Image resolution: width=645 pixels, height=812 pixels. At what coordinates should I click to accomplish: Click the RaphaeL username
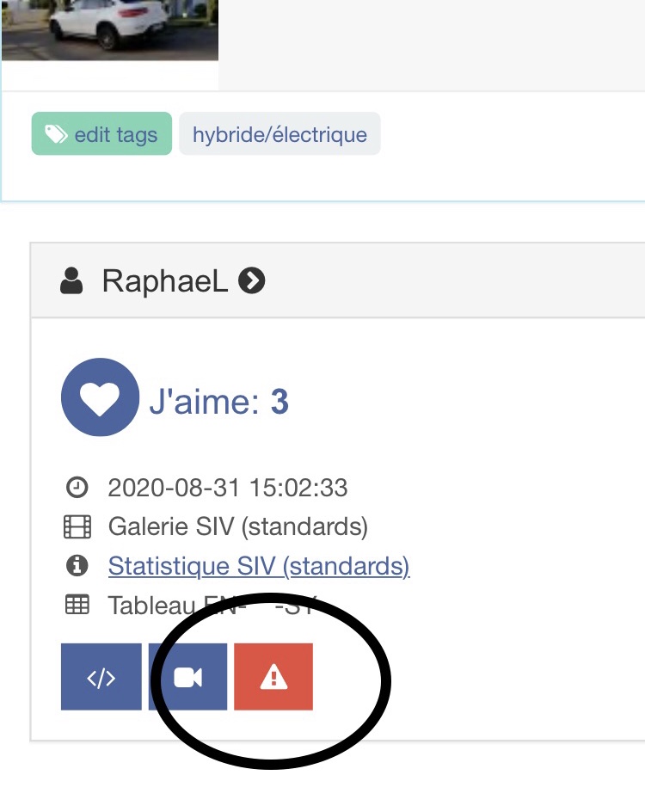(165, 281)
